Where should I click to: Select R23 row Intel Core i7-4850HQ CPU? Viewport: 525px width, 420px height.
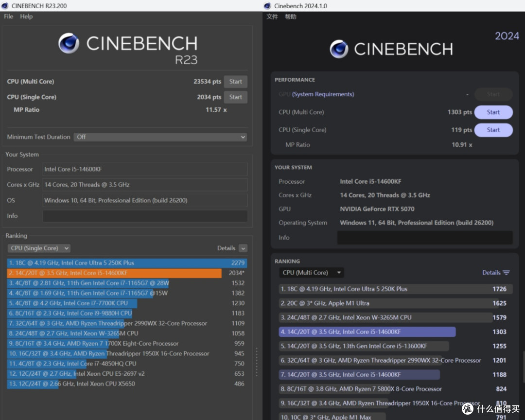tap(127, 364)
